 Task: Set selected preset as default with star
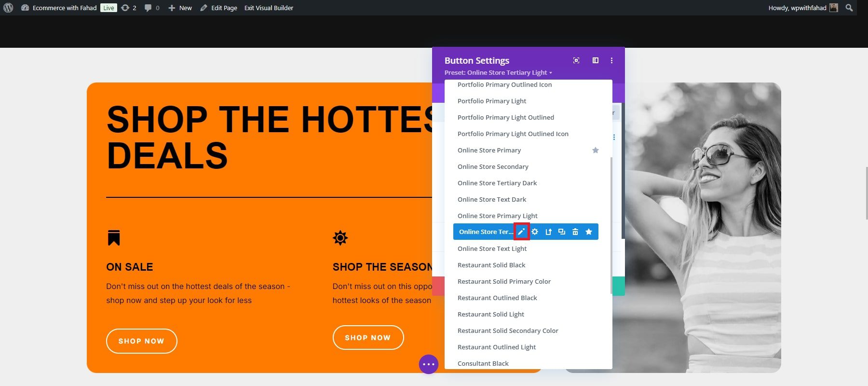pos(589,232)
